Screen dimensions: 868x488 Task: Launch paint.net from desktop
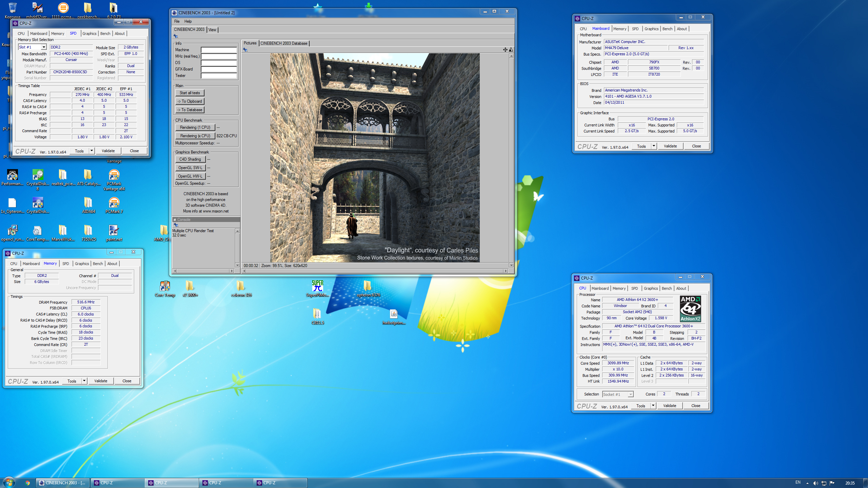pos(114,233)
